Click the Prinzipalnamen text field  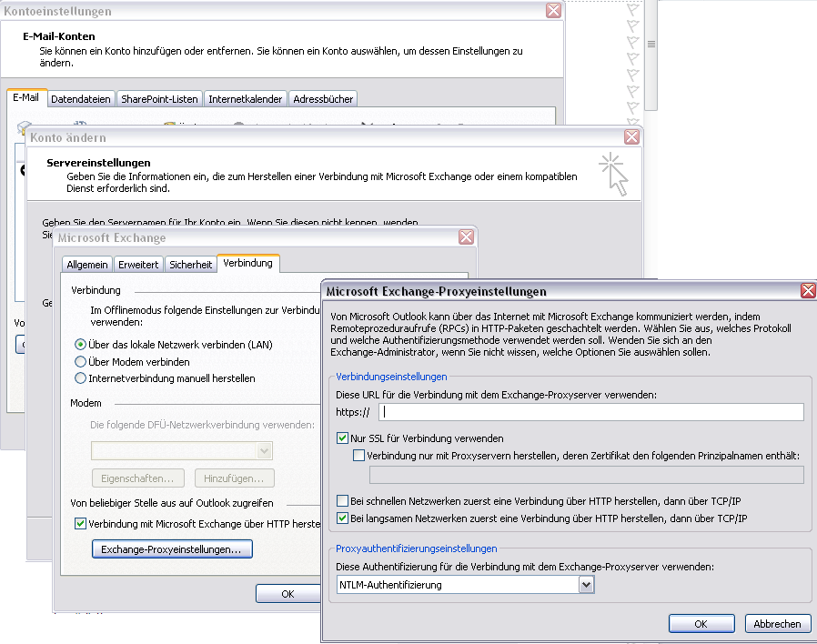(x=587, y=475)
